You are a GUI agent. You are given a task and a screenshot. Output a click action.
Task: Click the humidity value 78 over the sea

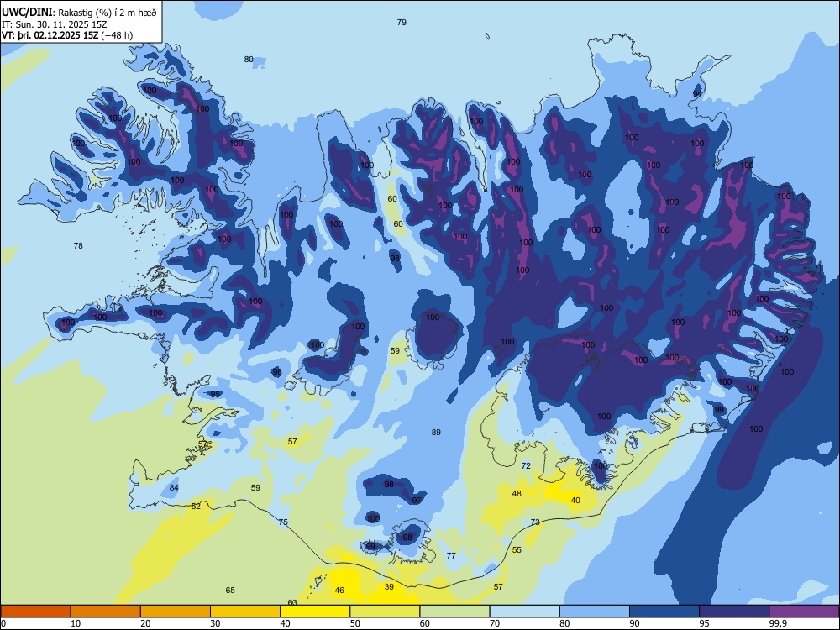tap(78, 246)
